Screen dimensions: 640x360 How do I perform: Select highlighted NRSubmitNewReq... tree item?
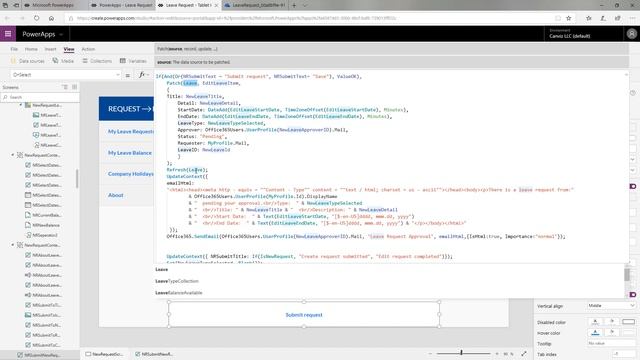point(39,355)
